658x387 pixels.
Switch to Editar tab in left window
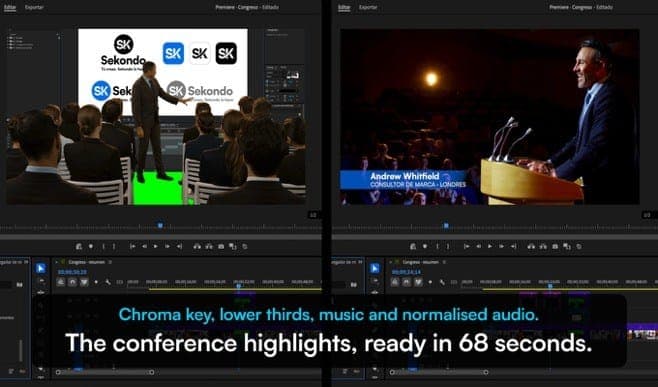click(10, 7)
